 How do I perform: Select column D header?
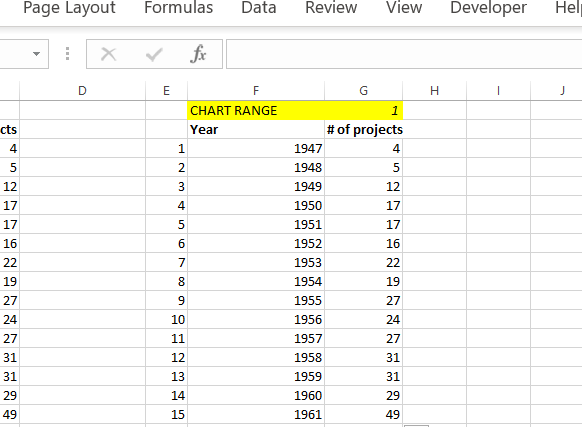point(82,91)
